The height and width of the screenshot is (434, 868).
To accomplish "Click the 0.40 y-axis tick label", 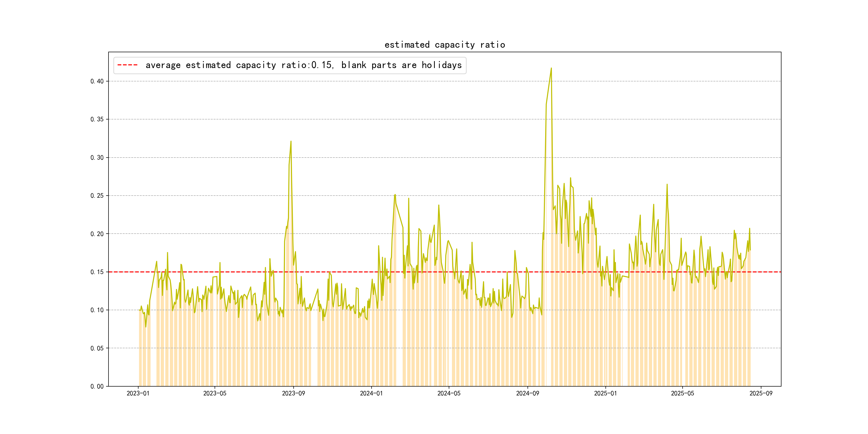I will 97,81.
